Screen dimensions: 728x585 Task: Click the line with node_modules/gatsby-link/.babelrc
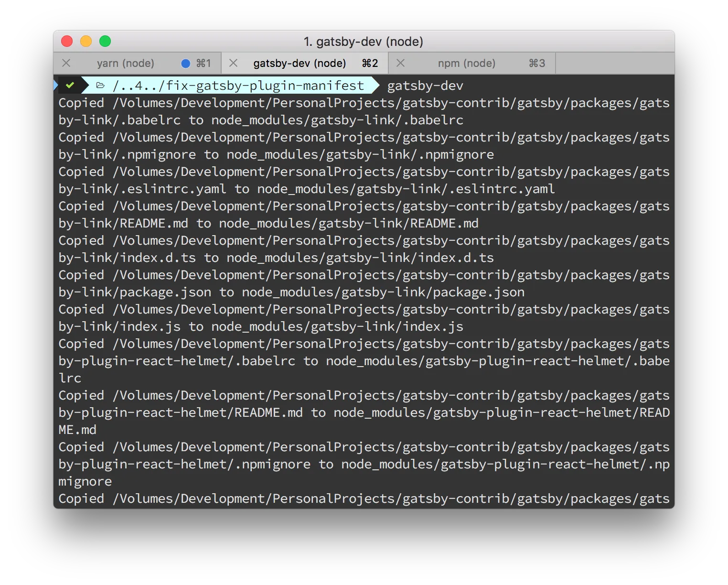click(x=261, y=120)
